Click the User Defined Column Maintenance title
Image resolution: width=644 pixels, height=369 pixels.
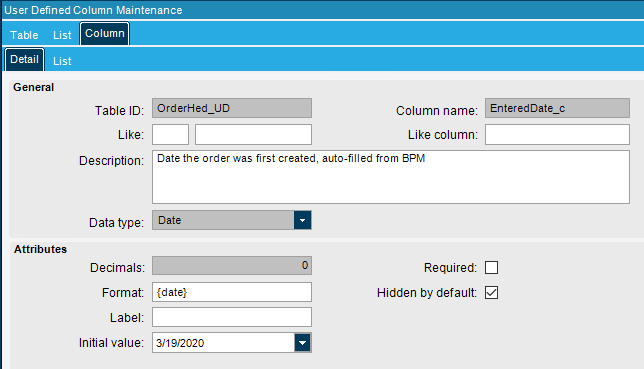coord(93,10)
